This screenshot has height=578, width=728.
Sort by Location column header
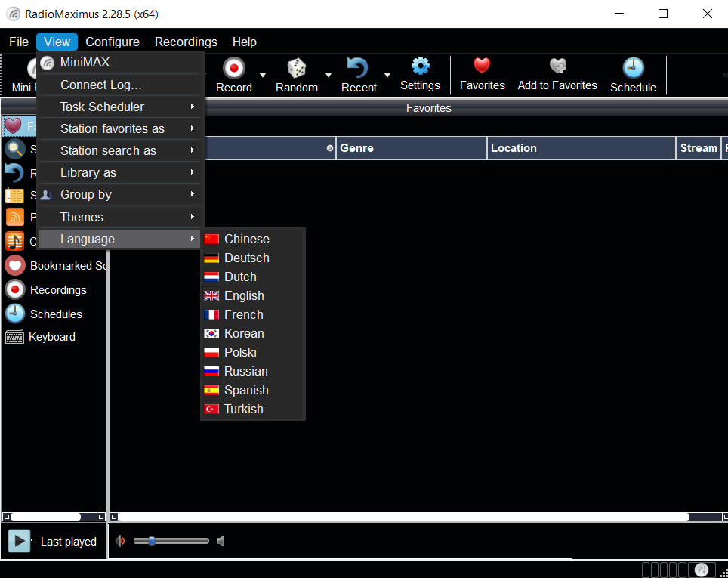pyautogui.click(x=581, y=148)
